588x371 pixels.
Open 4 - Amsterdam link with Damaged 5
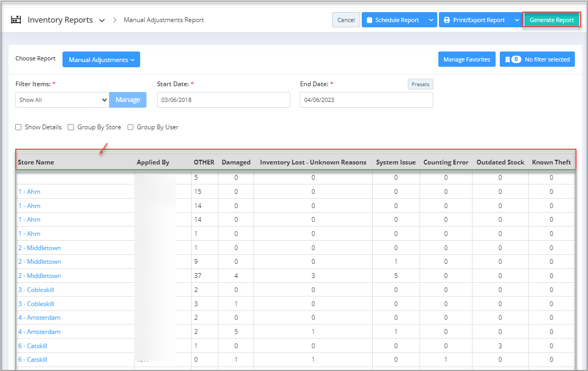click(x=39, y=332)
